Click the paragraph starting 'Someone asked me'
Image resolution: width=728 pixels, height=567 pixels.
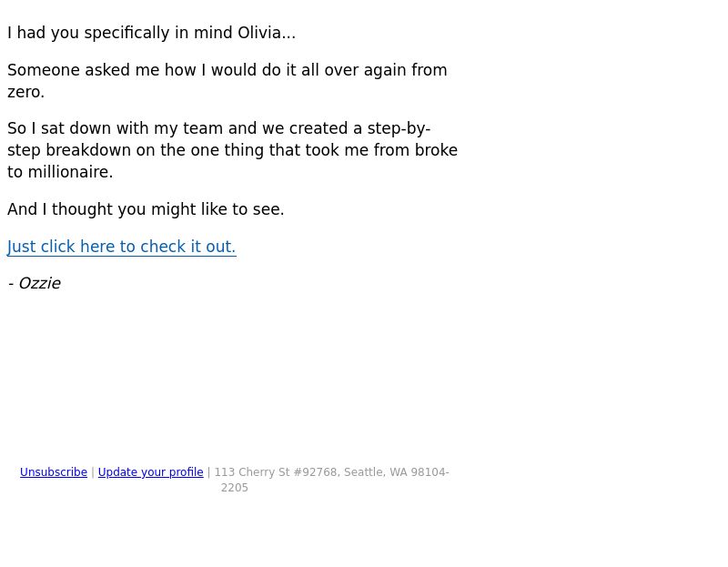coord(227,81)
